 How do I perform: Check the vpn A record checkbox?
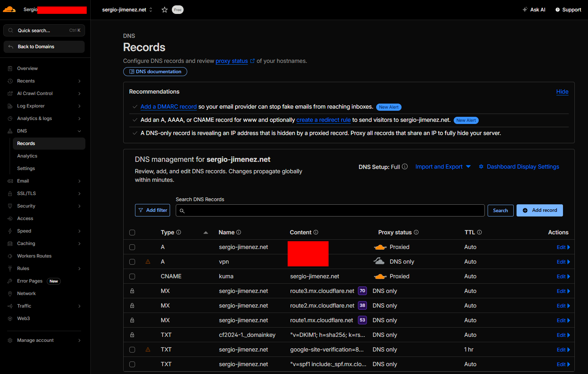tap(132, 262)
